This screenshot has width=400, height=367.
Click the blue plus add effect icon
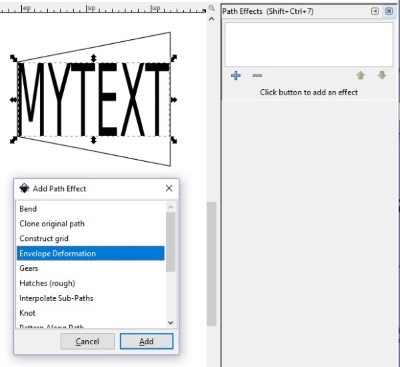click(x=236, y=76)
